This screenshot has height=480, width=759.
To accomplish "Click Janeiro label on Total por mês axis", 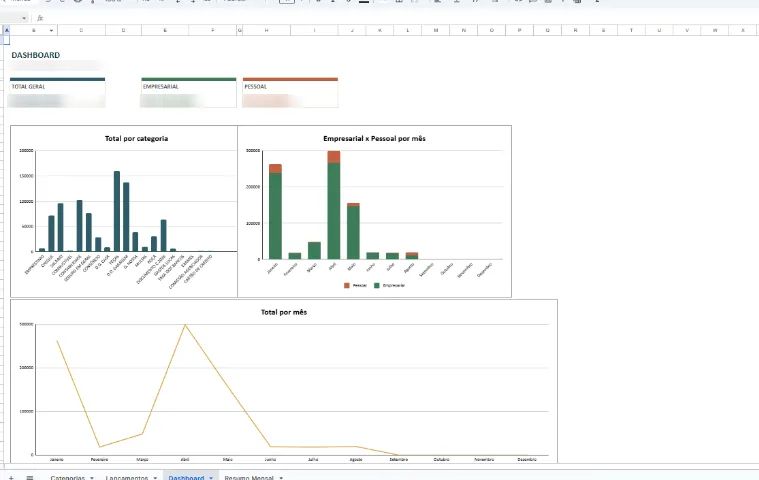I will (x=57, y=459).
